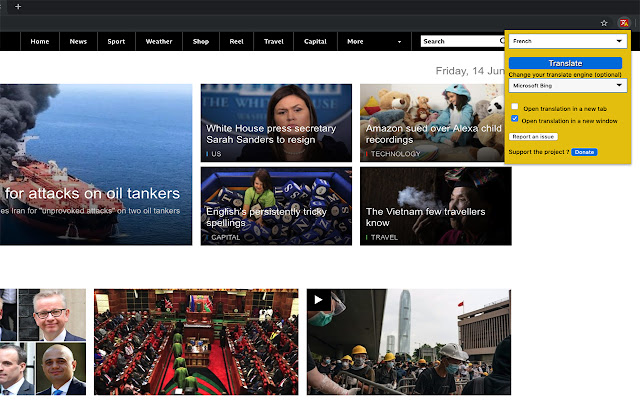The height and width of the screenshot is (400, 640).
Task: Open the parliament chamber thumbnail
Action: click(196, 342)
